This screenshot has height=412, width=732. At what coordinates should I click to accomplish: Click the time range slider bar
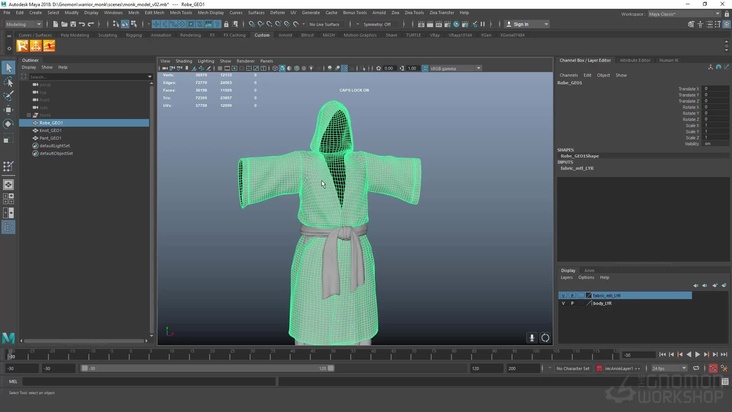point(207,368)
